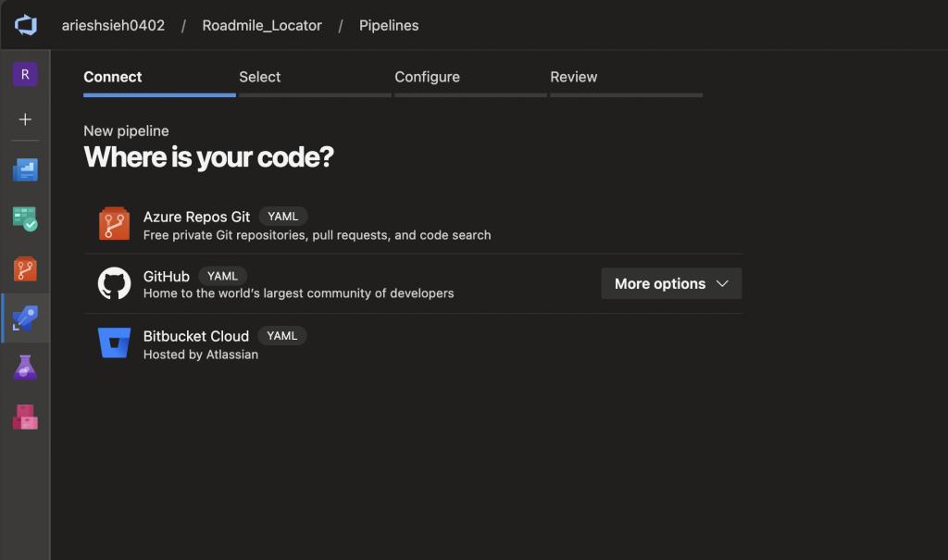Viewport: 948px width, 560px height.
Task: Open Test Plans flask icon
Action: tap(25, 367)
